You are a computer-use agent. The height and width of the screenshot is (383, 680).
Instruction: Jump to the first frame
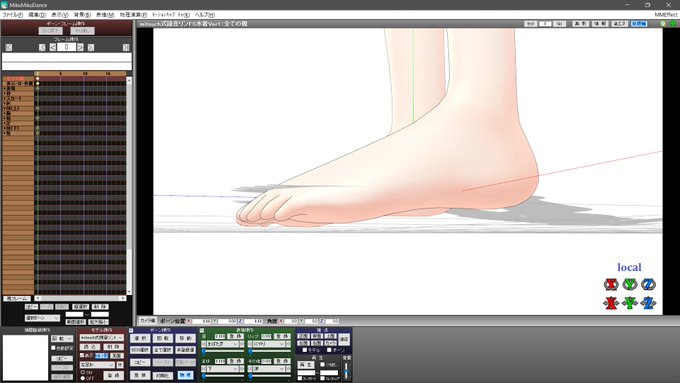pyautogui.click(x=9, y=47)
